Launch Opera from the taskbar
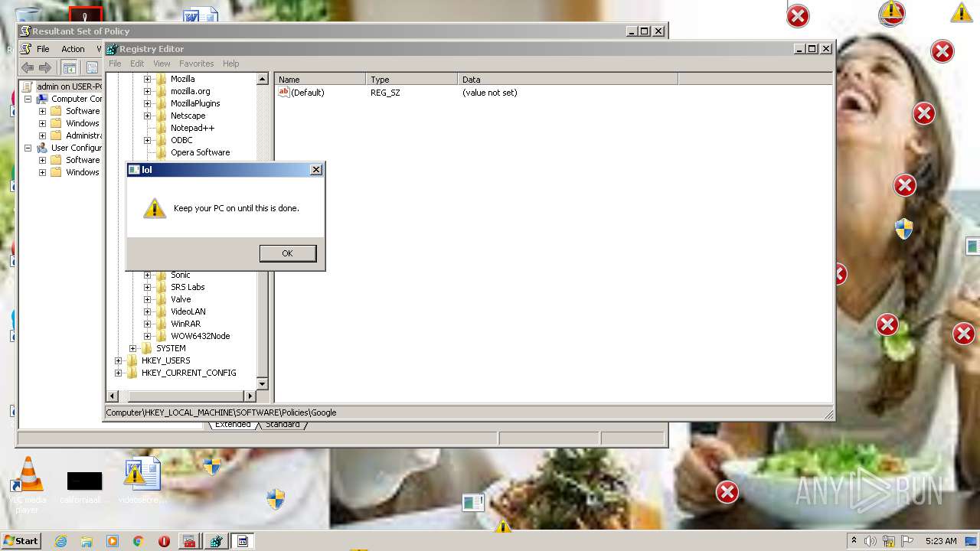 pos(164,541)
